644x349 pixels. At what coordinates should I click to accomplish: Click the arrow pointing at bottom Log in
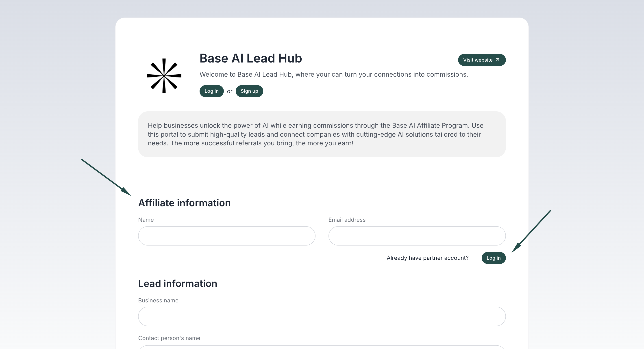tap(531, 232)
